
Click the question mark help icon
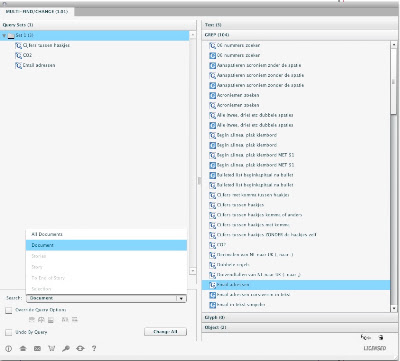(x=94, y=348)
